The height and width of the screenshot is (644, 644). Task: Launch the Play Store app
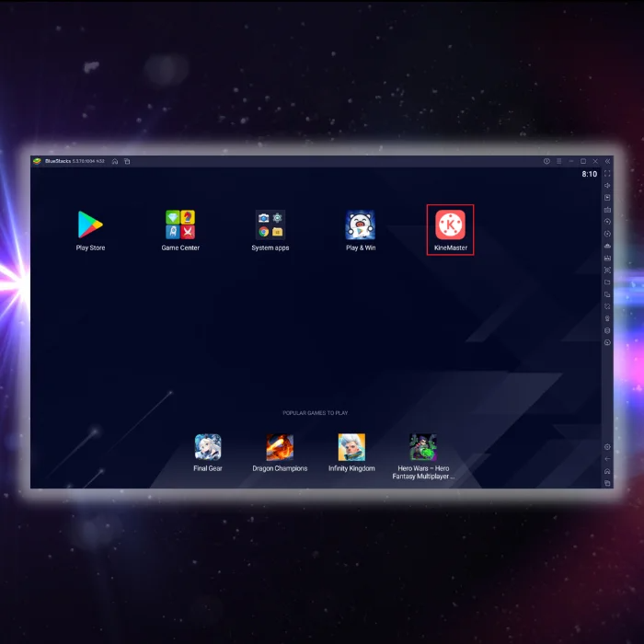(x=90, y=225)
